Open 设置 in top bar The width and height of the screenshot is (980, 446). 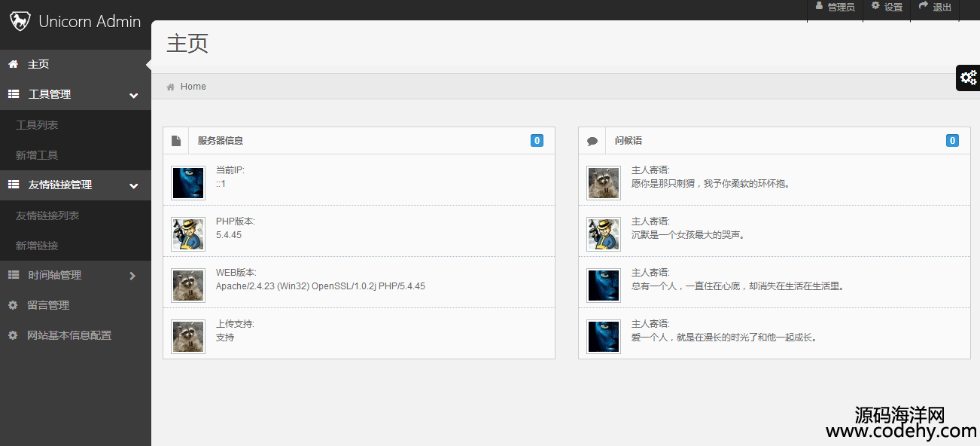coord(887,8)
